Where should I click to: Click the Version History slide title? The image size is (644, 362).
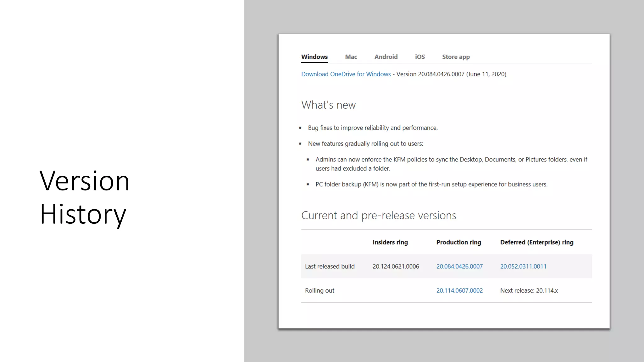84,197
